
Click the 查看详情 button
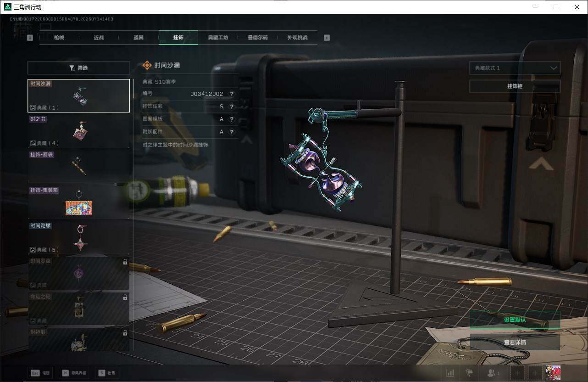(515, 343)
